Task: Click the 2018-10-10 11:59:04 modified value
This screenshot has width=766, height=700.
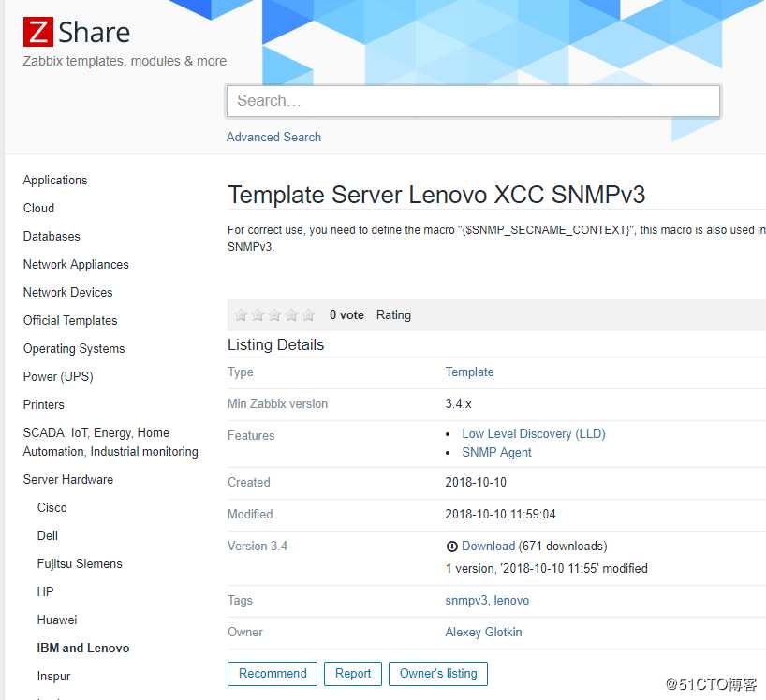Action: (x=500, y=514)
